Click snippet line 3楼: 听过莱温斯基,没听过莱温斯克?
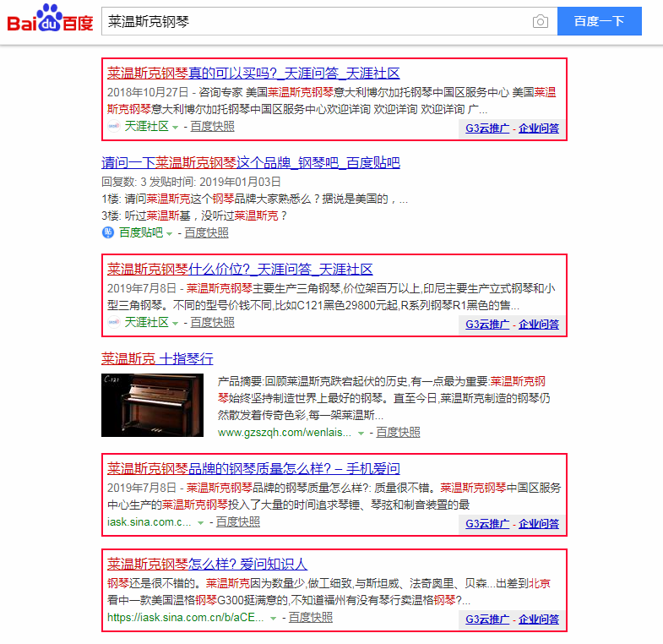 (x=194, y=216)
